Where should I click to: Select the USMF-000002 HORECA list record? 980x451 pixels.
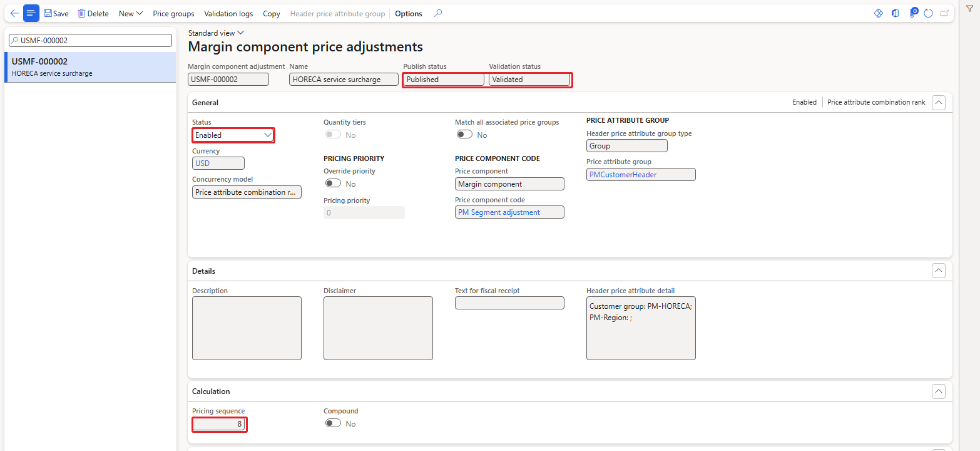(x=90, y=67)
